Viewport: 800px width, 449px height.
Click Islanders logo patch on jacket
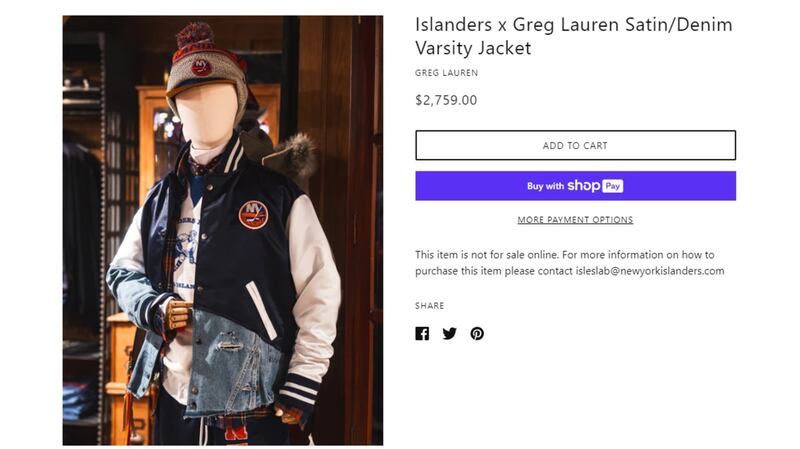pyautogui.click(x=254, y=214)
